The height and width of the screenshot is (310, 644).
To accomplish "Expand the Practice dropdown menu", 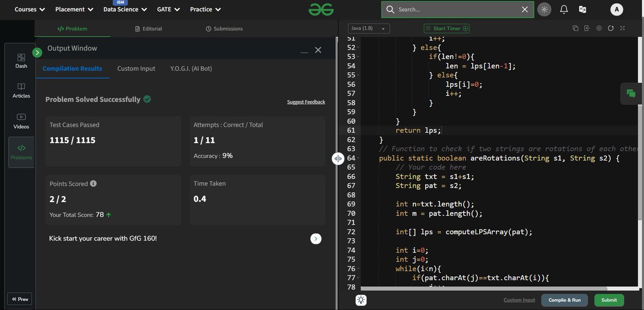I will (205, 9).
